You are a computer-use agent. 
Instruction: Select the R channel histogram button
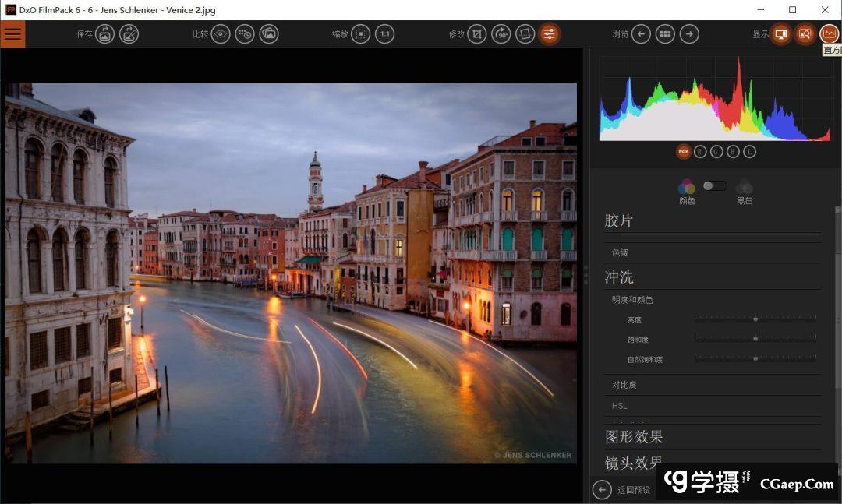coord(700,152)
